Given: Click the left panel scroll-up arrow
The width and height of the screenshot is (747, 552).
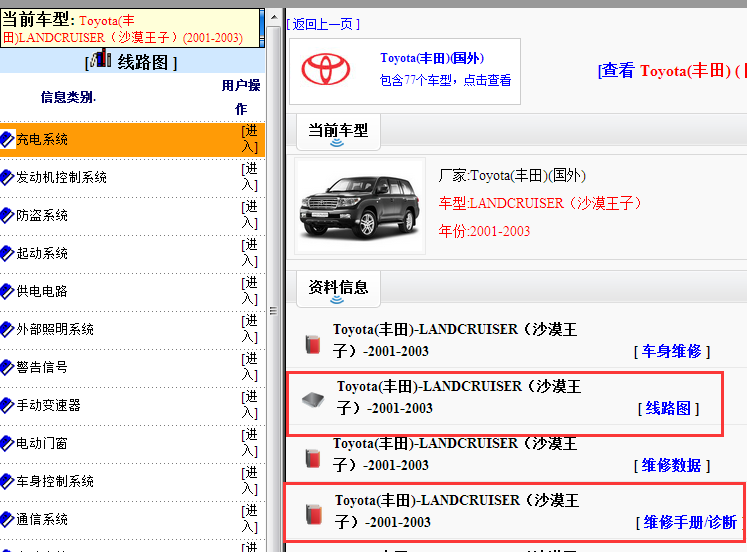Looking at the screenshot, I should 274,18.
